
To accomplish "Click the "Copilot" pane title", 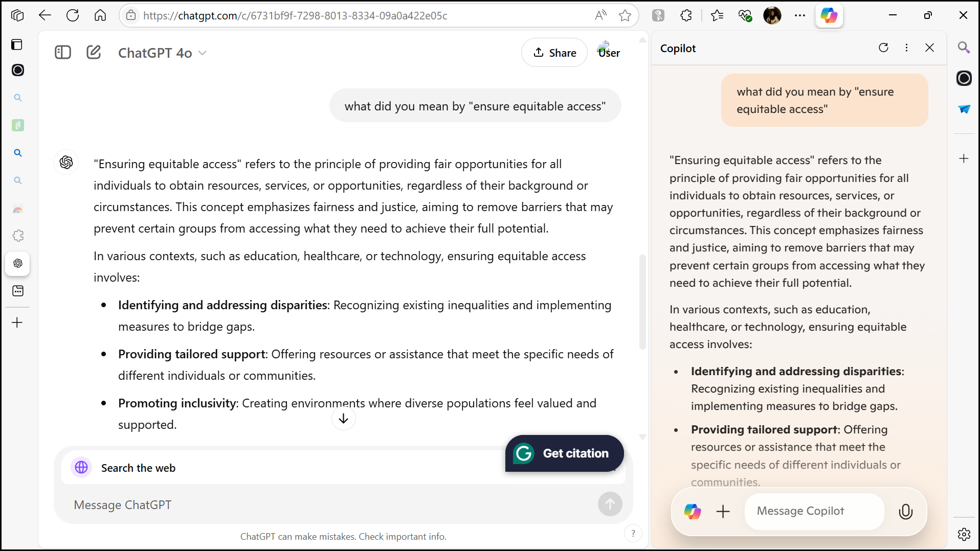I will coord(678,48).
